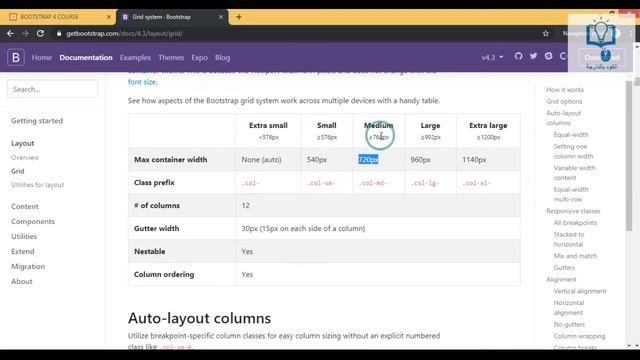Open Grid under Layout sidebar

coord(18,171)
